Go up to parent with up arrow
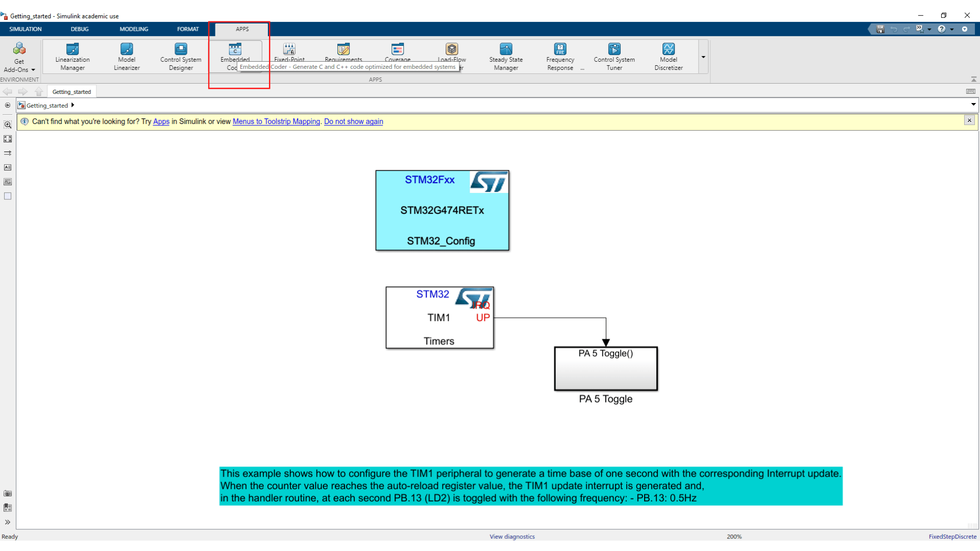The image size is (980, 551). (x=39, y=91)
